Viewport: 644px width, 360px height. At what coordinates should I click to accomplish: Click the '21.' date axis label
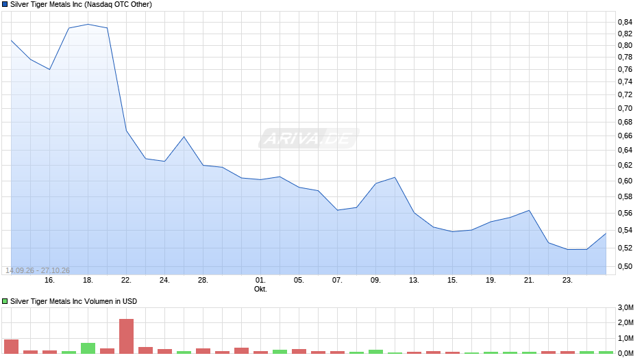(529, 281)
